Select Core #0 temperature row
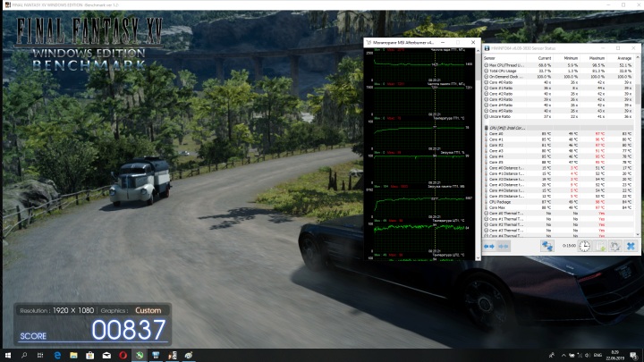This screenshot has width=644, height=362. click(x=558, y=134)
